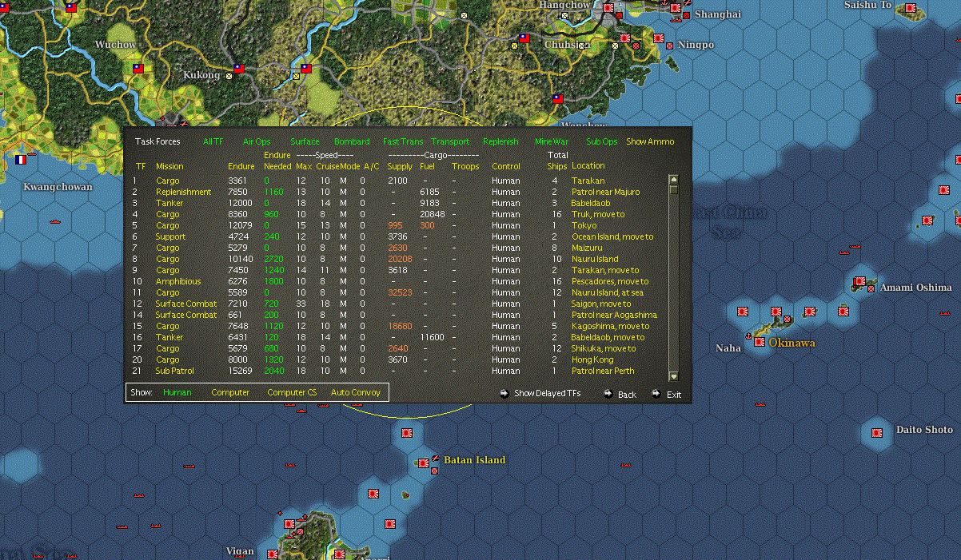Sort list by Fuel column header
Viewport: 961px width, 560px height.
coord(427,166)
